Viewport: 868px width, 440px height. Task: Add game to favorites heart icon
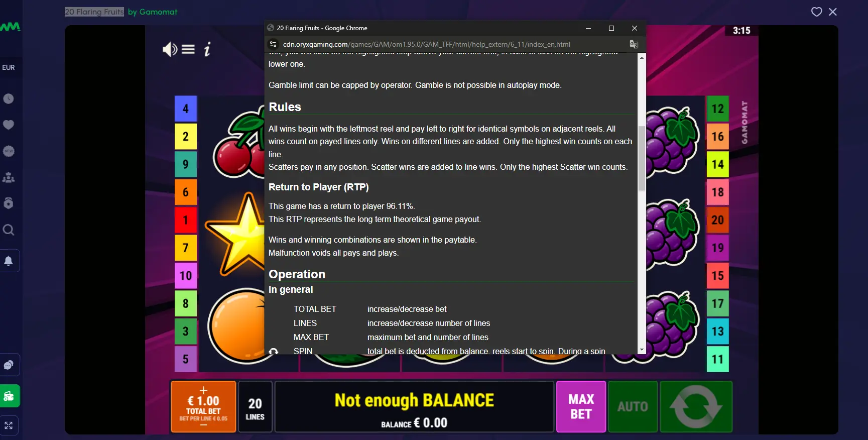point(817,12)
